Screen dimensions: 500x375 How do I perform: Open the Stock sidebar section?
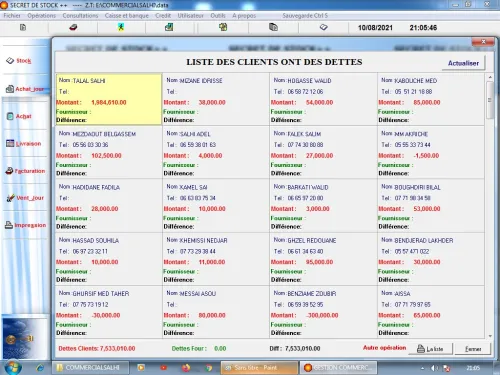coord(19,61)
